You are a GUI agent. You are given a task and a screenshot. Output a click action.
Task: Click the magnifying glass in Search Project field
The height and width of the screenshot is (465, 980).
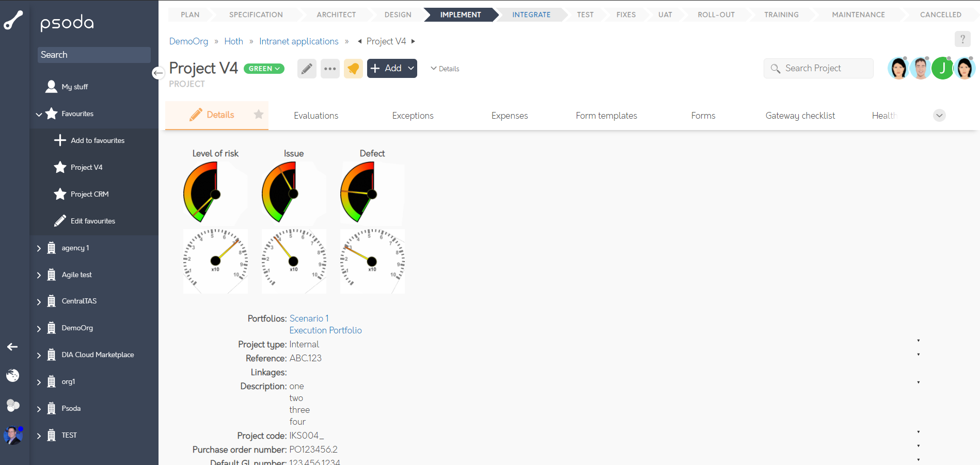tap(776, 68)
